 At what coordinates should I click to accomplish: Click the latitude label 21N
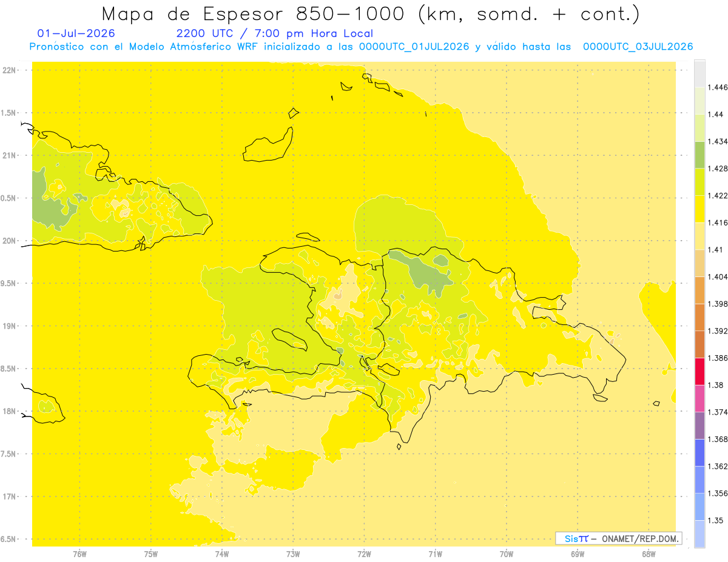point(10,155)
